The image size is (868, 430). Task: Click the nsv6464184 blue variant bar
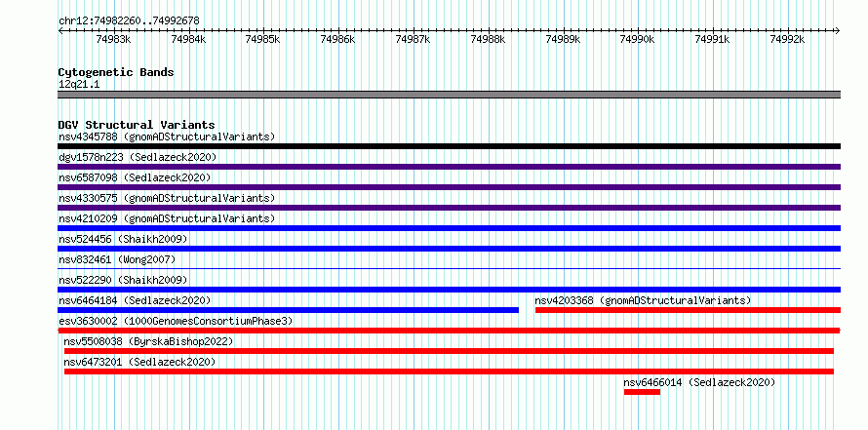pos(289,310)
